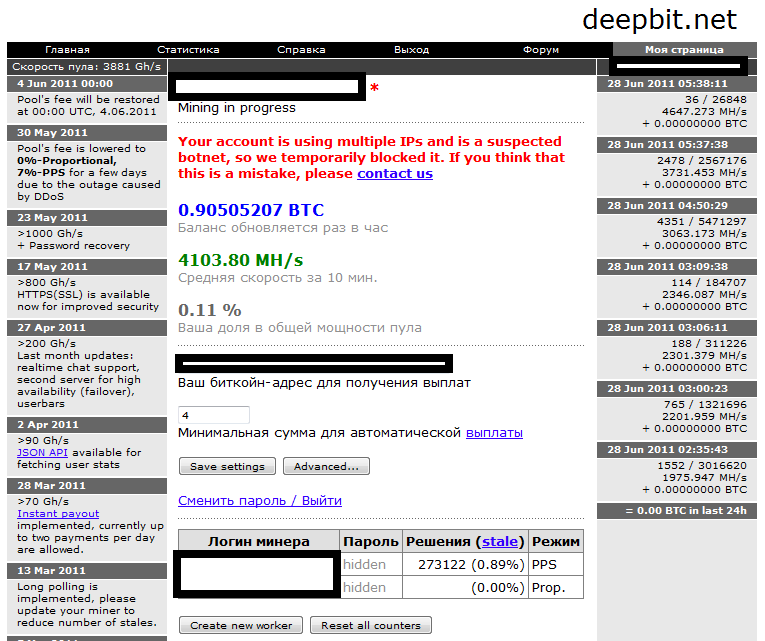Viewport: 765px width, 641px height.
Task: Click the hidden password in PPS row
Action: click(x=364, y=564)
